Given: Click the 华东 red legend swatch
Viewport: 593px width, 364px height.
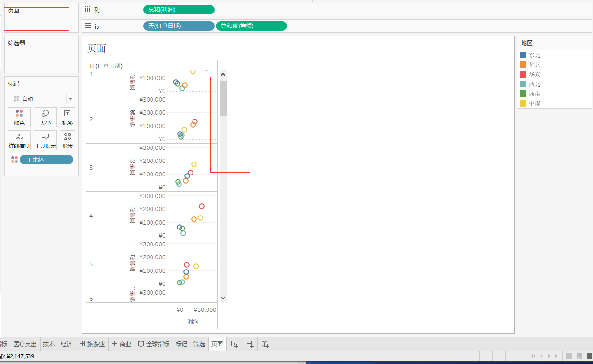Looking at the screenshot, I should click(523, 74).
